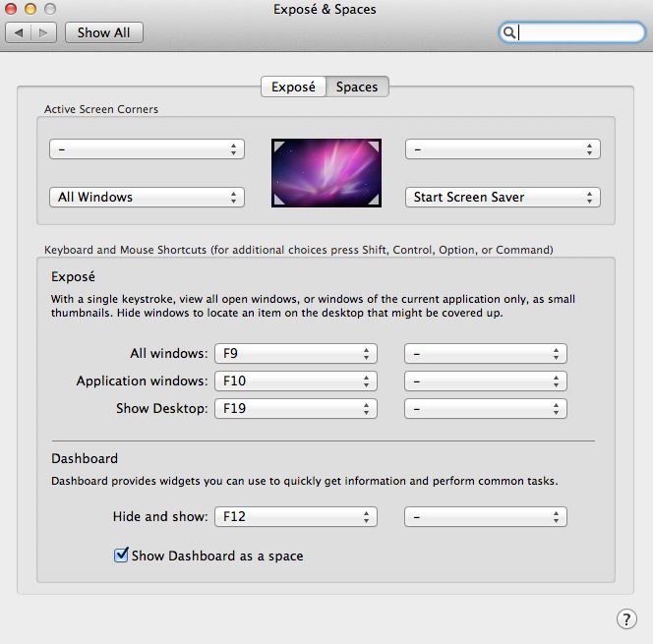653x644 pixels.
Task: Close the window with the red button
Action: pyautogui.click(x=11, y=9)
